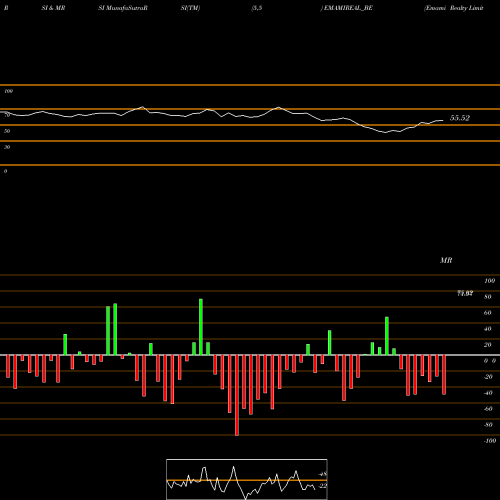This screenshot has height=500, width=500.
Task: Click the 50 label on RSI left axis
Action: pyautogui.click(x=7, y=131)
